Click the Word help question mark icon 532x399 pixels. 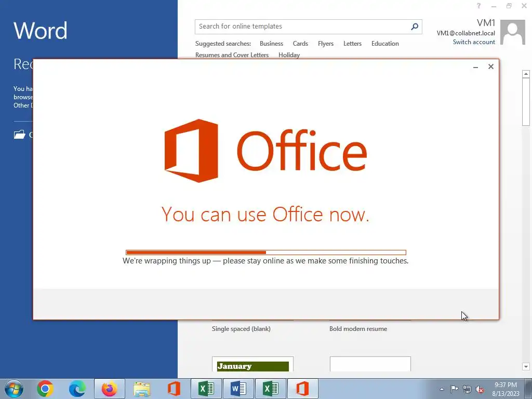(478, 6)
